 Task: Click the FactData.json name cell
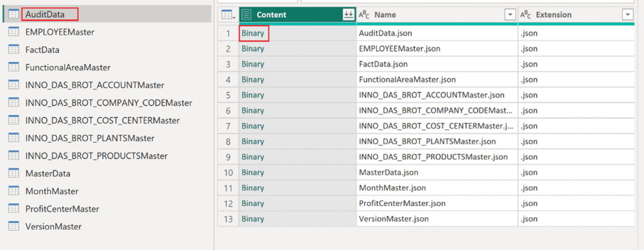tap(437, 64)
